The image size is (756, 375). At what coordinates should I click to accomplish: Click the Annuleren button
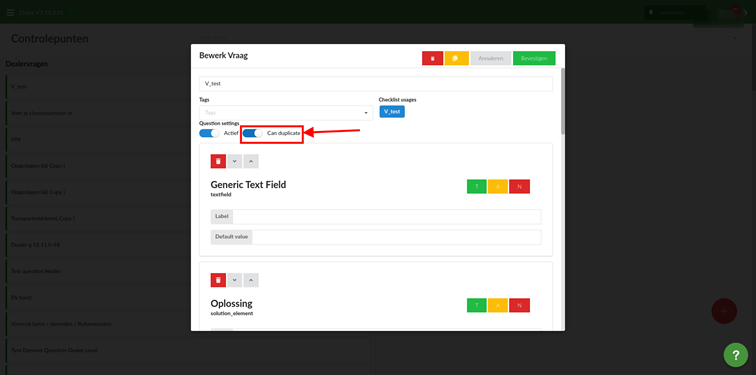click(x=491, y=58)
